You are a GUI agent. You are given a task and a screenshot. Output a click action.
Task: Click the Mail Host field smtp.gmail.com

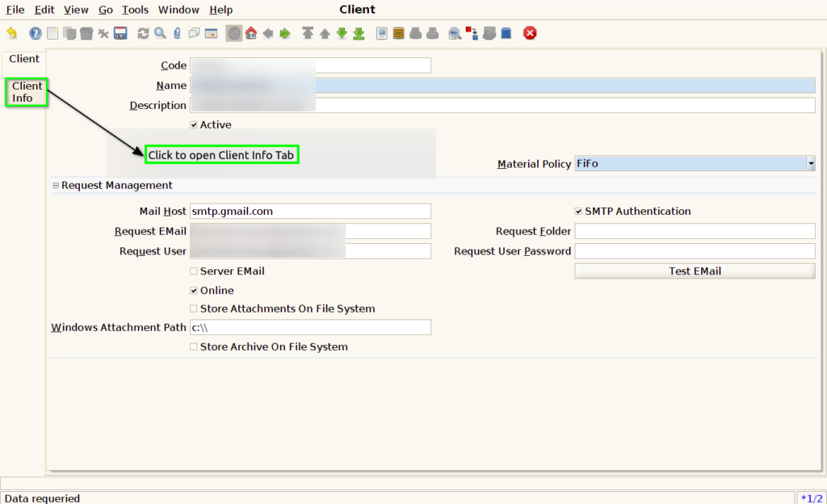click(310, 212)
